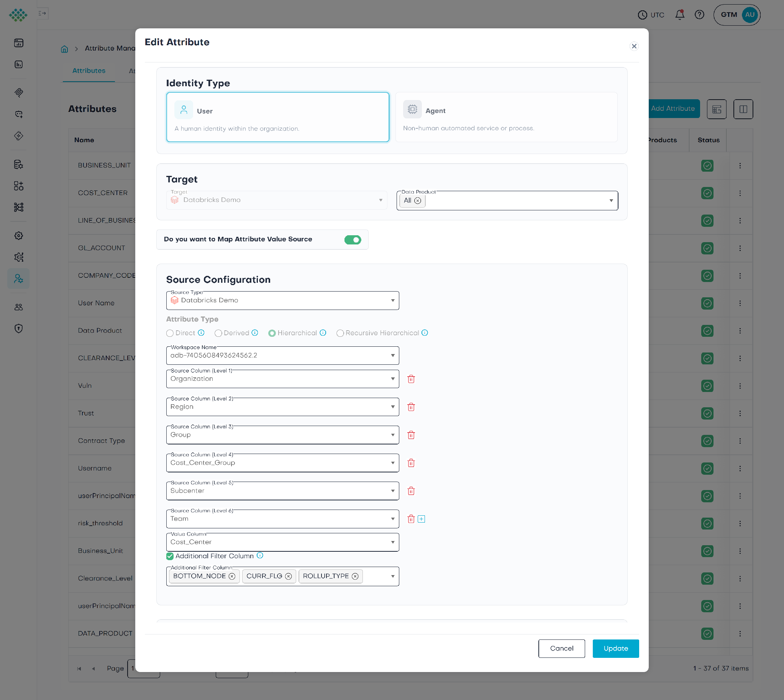
Task: Click Cancel button
Action: [x=561, y=648]
